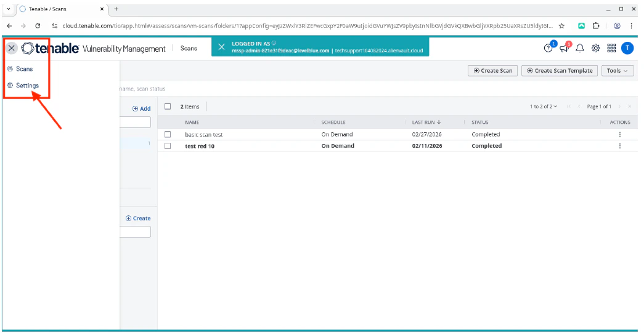Image resolution: width=644 pixels, height=333 pixels.
Task: Sort by the LAST RUN column
Action: tap(426, 122)
